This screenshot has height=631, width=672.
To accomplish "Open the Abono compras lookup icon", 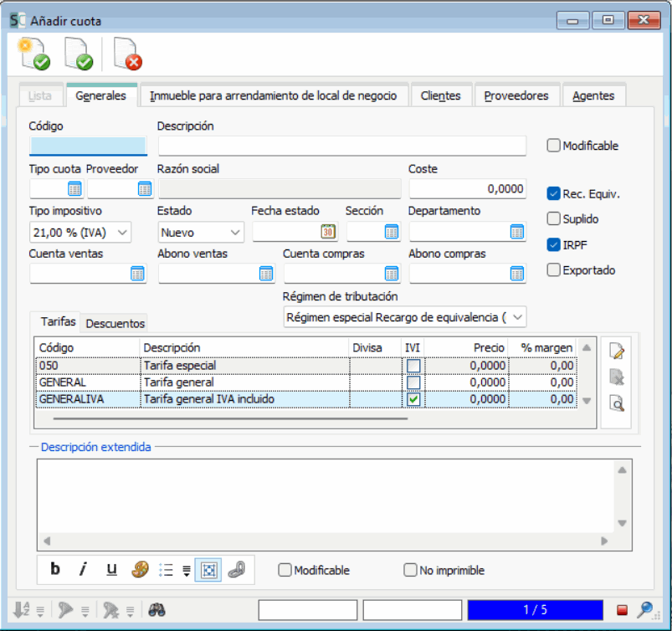I will click(x=517, y=274).
